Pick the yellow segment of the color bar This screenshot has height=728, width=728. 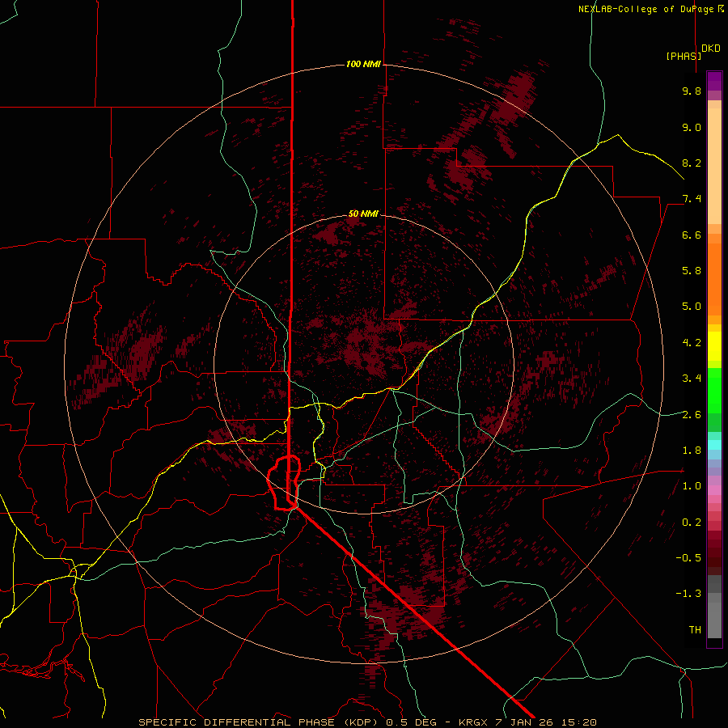(714, 346)
